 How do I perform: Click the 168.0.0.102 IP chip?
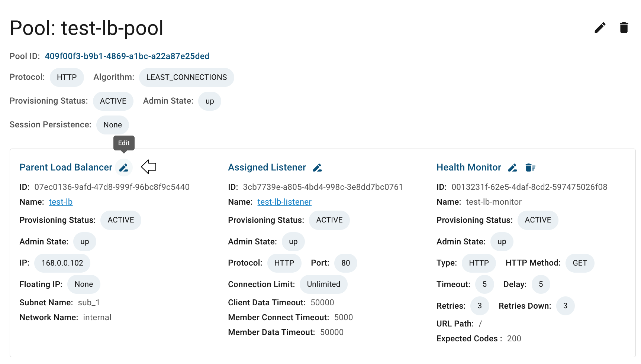pos(62,263)
